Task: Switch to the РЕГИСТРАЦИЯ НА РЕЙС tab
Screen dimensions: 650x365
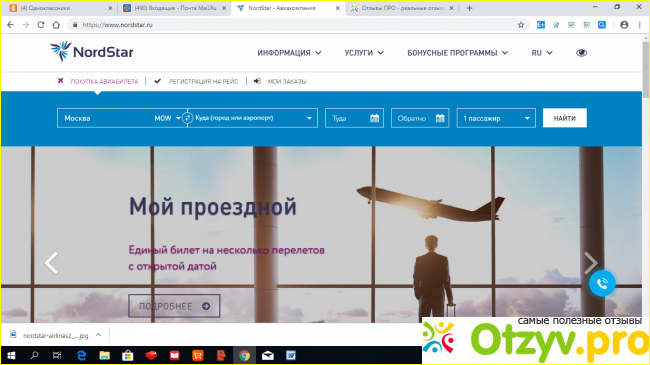Action: coord(196,81)
